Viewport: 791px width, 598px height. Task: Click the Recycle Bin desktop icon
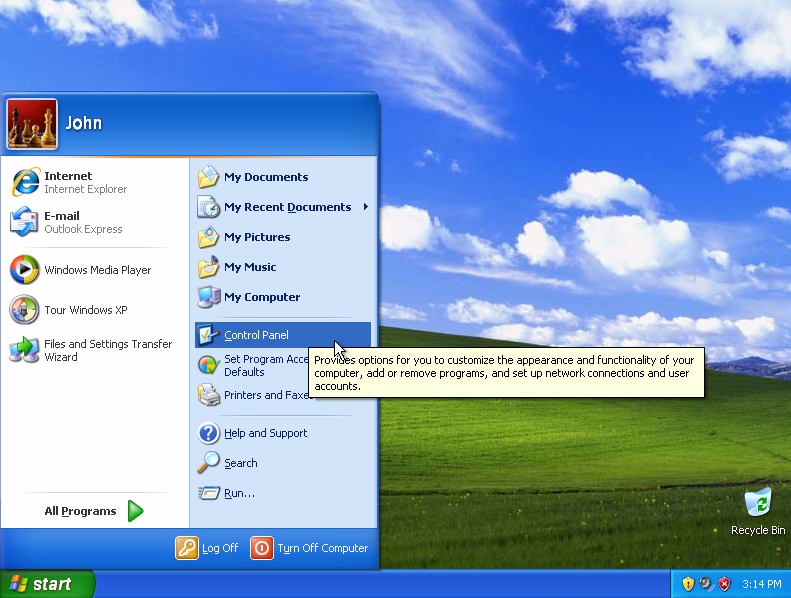pyautogui.click(x=758, y=502)
